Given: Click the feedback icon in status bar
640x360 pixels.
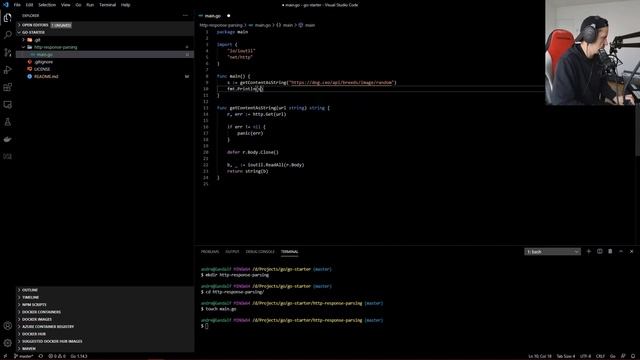Looking at the screenshot, I should [x=623, y=356].
